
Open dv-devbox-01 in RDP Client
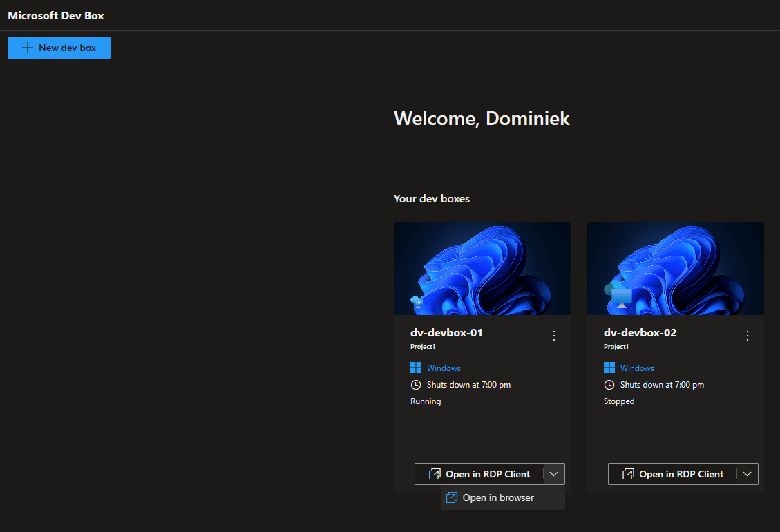[x=479, y=474]
